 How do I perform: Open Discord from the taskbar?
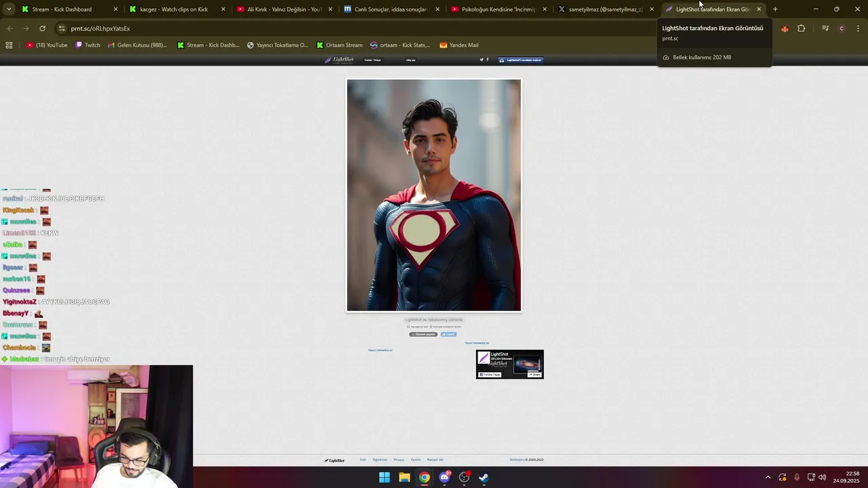(444, 477)
